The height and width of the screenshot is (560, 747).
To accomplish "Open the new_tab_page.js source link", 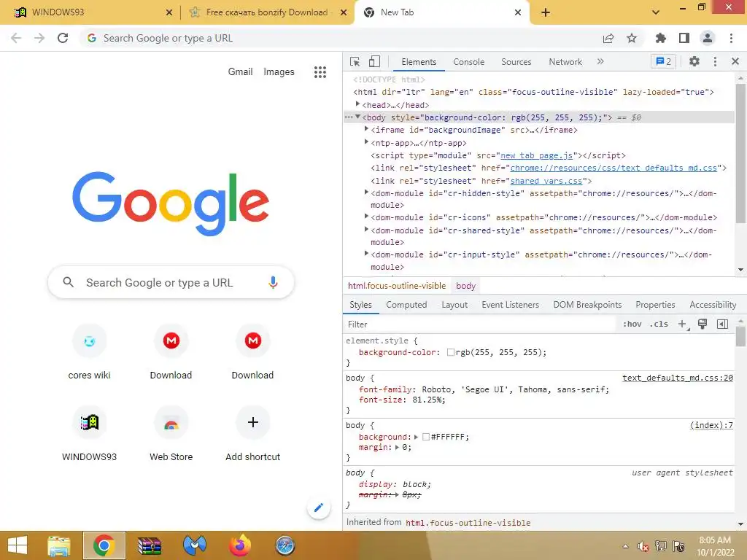I will pyautogui.click(x=536, y=155).
